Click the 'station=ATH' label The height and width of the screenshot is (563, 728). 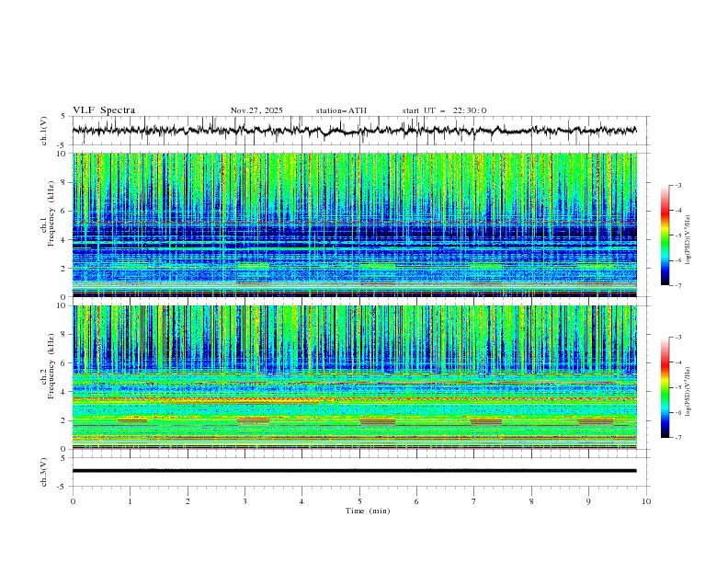tap(341, 110)
